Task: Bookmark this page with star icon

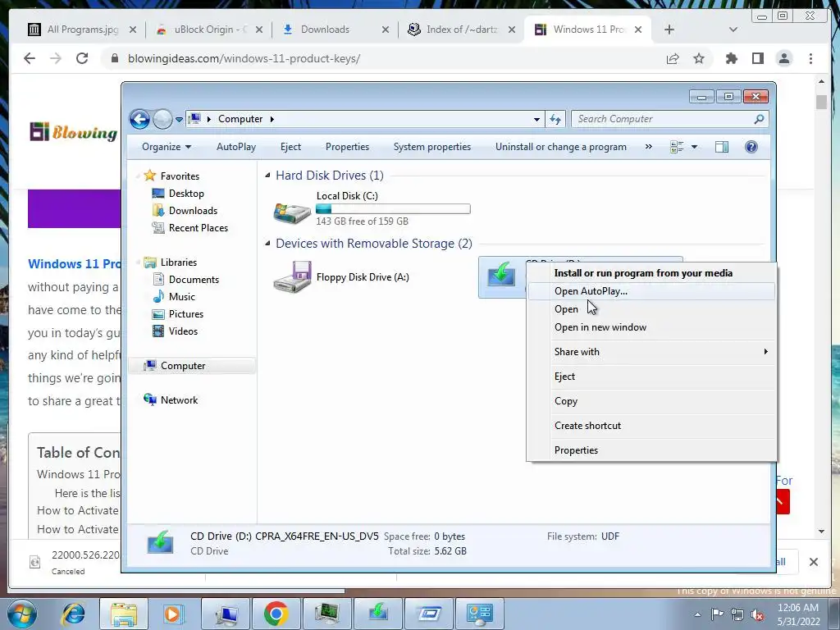Action: click(699, 58)
